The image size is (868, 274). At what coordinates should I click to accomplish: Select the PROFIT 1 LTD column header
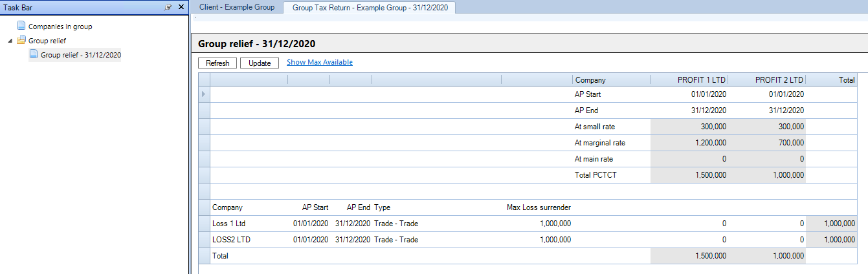click(689, 80)
